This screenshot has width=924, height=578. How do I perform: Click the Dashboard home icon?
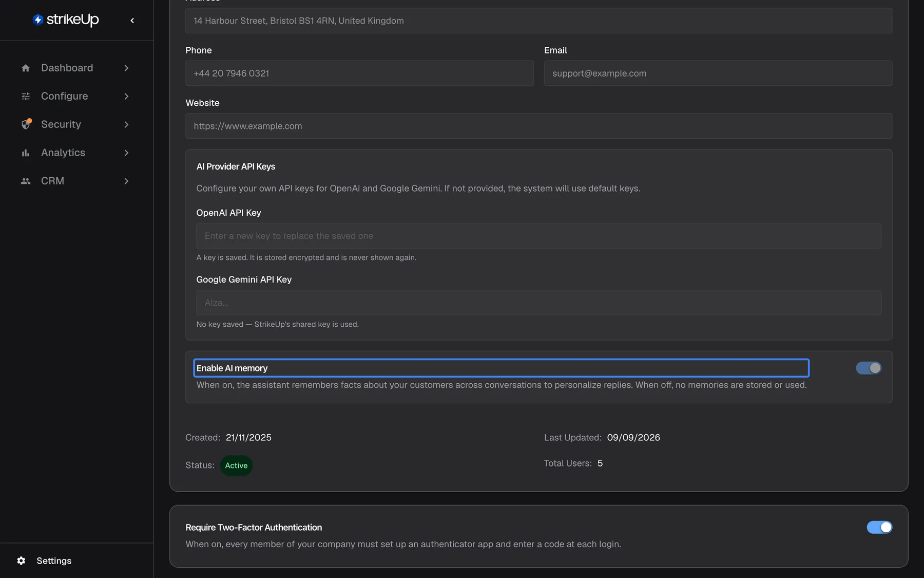pos(26,68)
